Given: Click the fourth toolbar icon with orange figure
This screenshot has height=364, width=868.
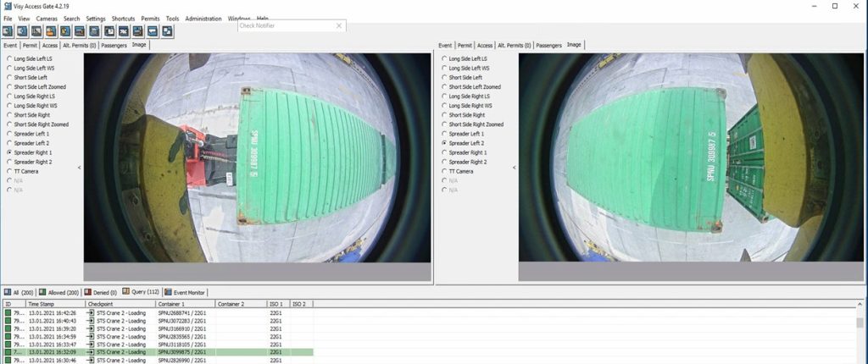Looking at the screenshot, I should pyautogui.click(x=52, y=31).
